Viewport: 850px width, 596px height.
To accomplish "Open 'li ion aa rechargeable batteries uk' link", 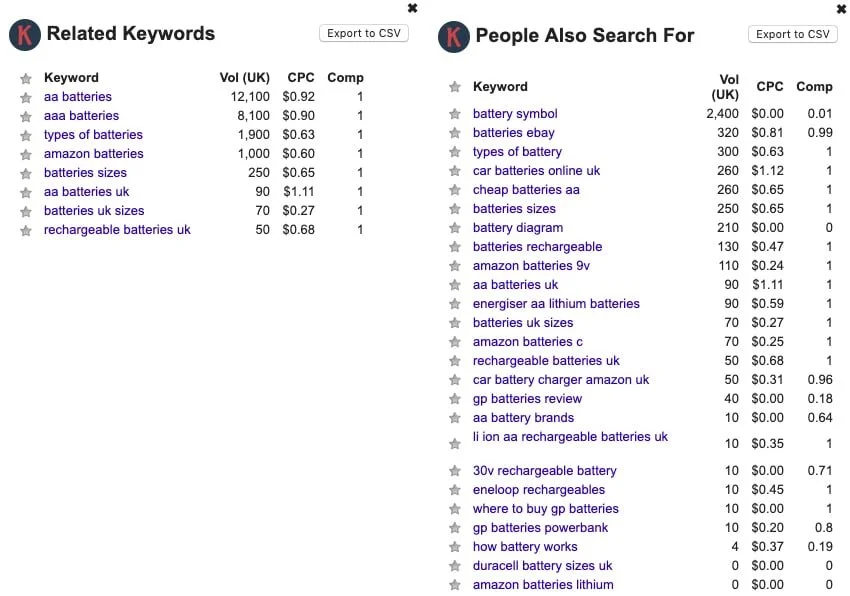I will click(x=570, y=437).
